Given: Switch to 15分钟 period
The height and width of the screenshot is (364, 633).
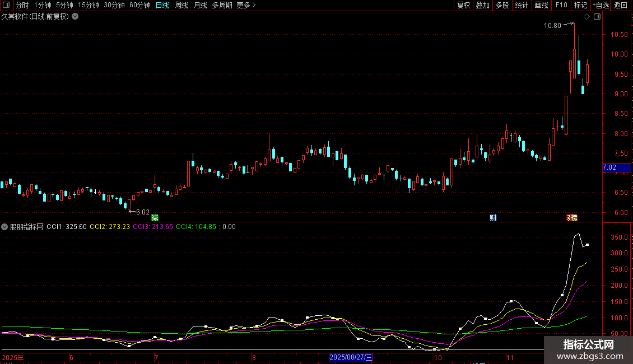Looking at the screenshot, I should click(x=89, y=5).
